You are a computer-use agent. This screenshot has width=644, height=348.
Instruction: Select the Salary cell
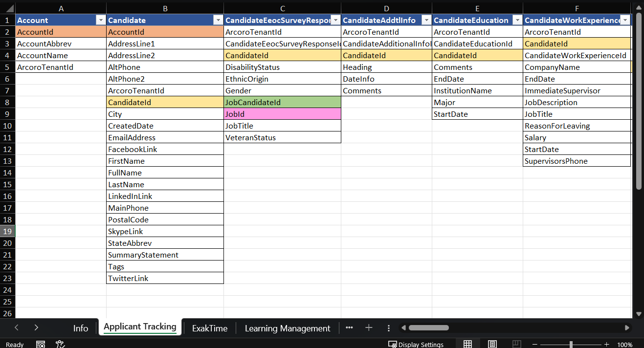coord(577,137)
